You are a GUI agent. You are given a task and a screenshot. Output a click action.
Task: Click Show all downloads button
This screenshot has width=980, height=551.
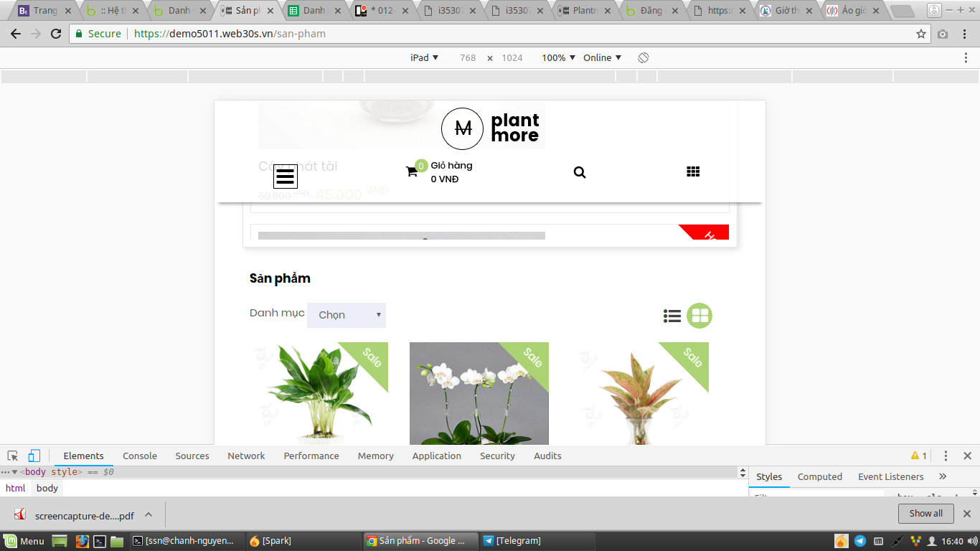click(x=925, y=514)
